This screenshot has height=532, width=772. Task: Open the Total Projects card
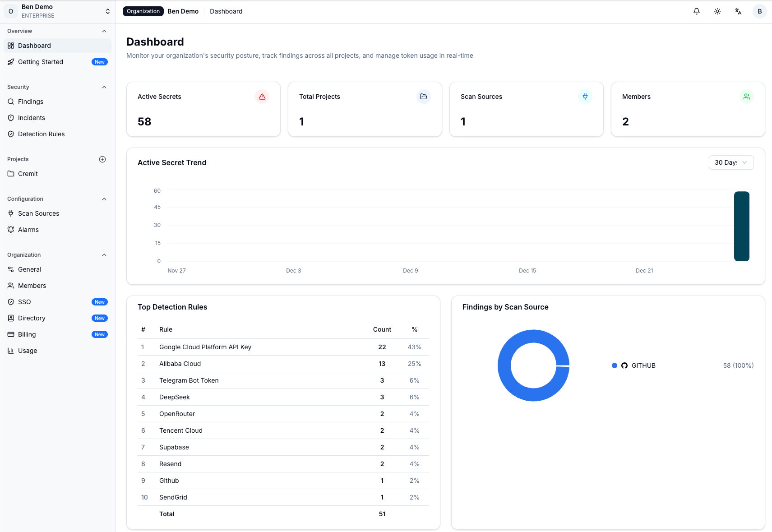(x=365, y=109)
